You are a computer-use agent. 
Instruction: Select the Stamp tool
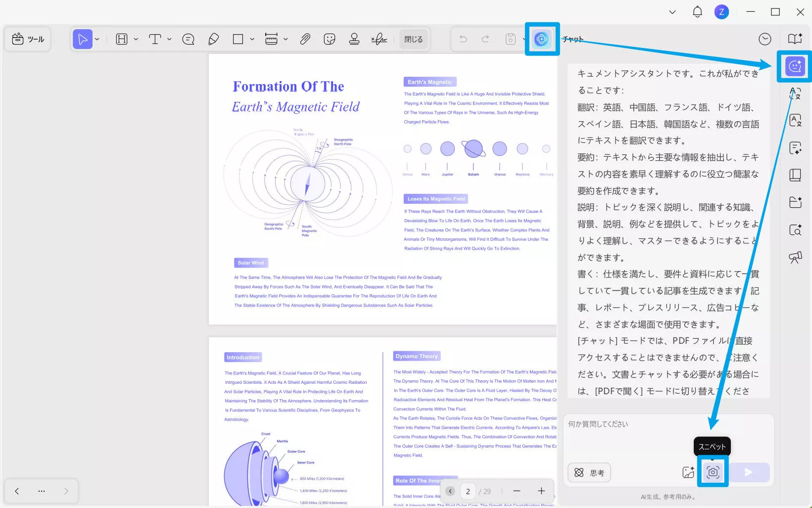click(x=354, y=39)
